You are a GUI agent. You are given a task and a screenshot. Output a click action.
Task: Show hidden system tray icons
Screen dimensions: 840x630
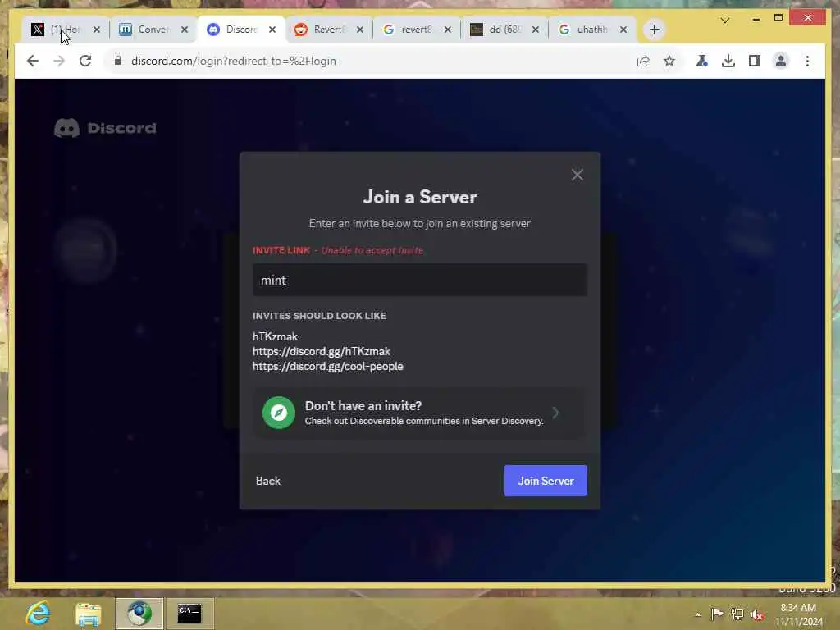[697, 614]
